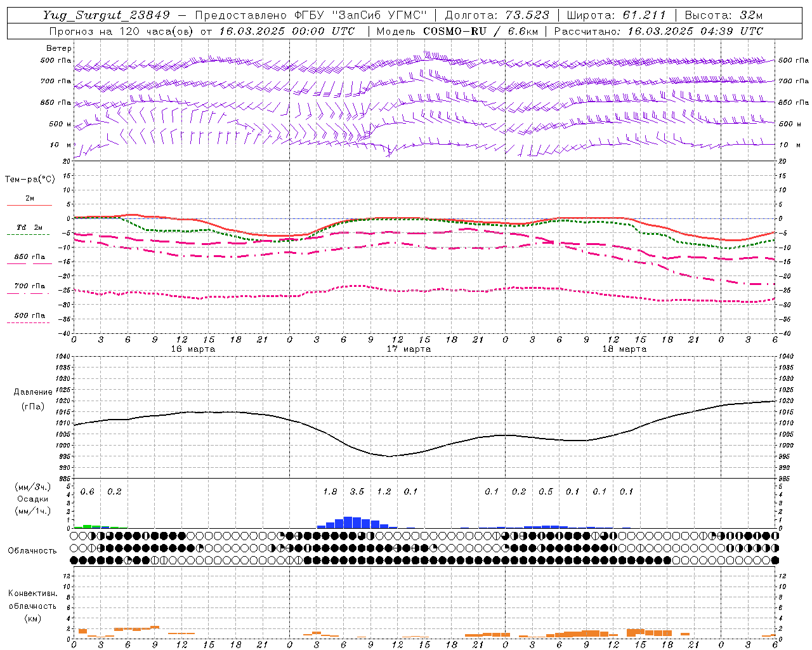Click the model label COSMO-RU / 6.6км
Screen dimensions: 812x650
480,31
